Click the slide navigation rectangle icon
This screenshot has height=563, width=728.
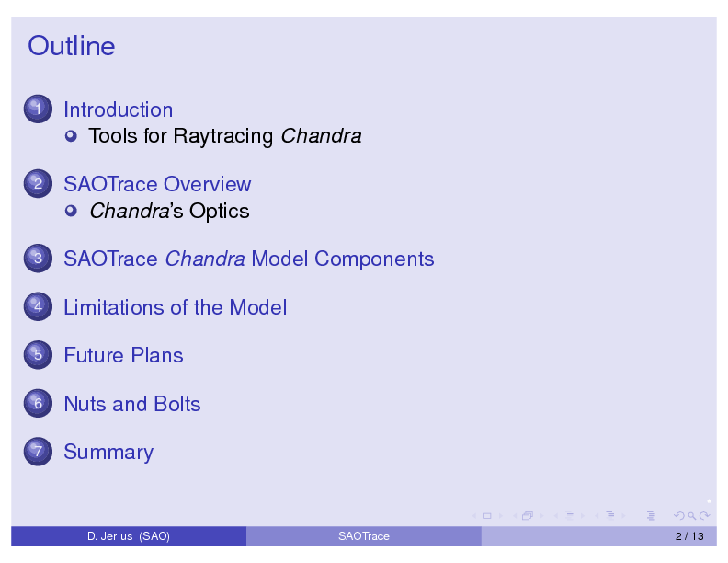click(x=486, y=516)
